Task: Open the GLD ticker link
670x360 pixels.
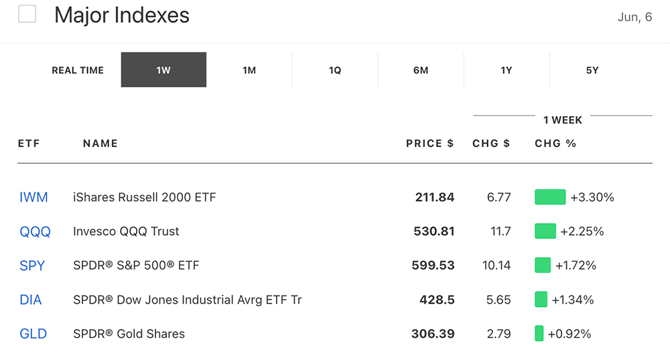Action: coord(33,334)
